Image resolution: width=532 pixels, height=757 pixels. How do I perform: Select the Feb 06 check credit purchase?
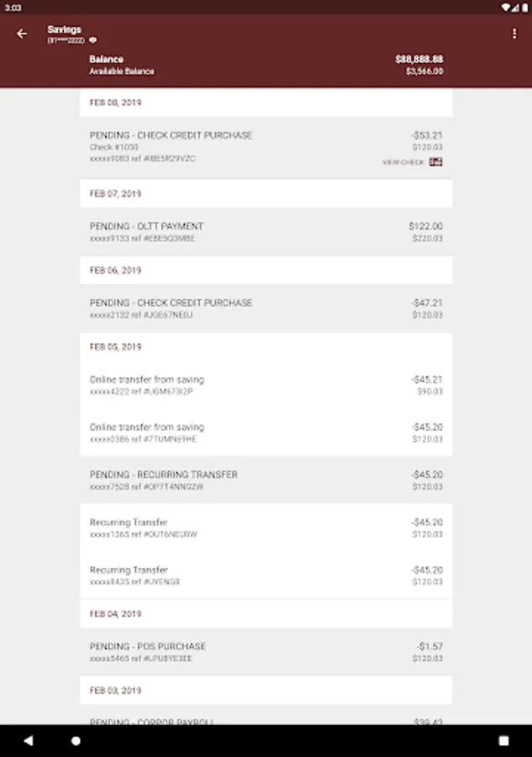click(x=266, y=309)
